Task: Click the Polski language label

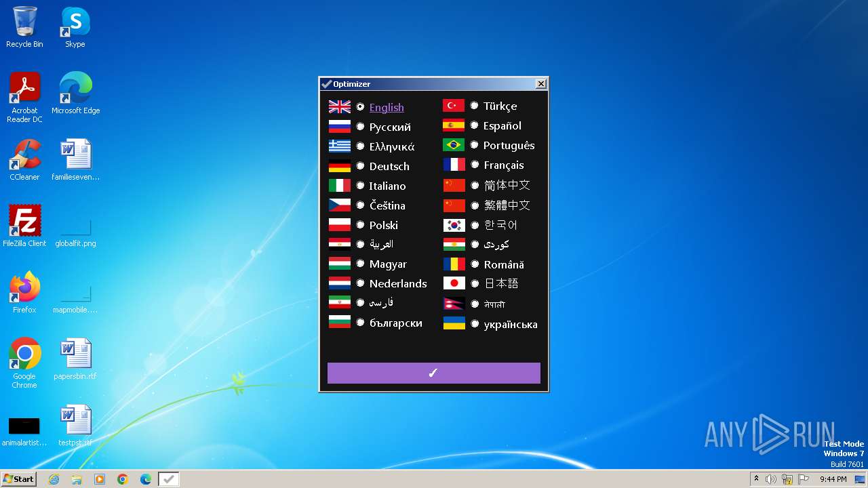Action: 384,225
